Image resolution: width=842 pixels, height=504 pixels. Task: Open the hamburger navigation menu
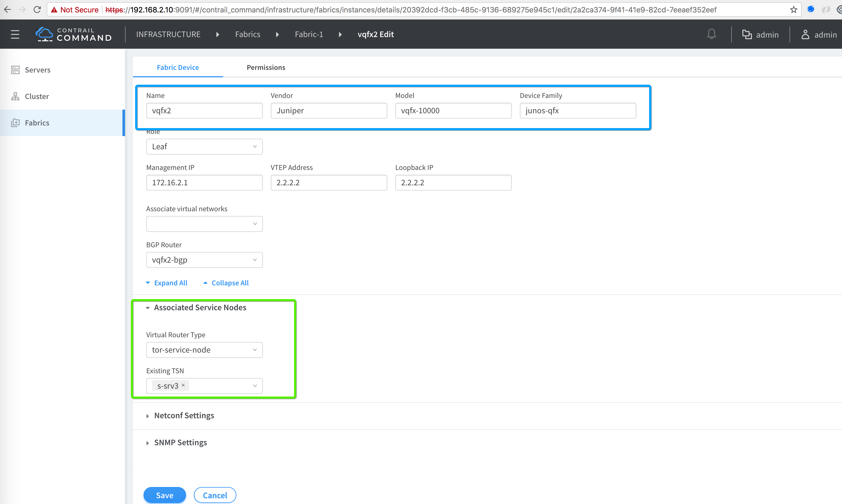pos(15,34)
